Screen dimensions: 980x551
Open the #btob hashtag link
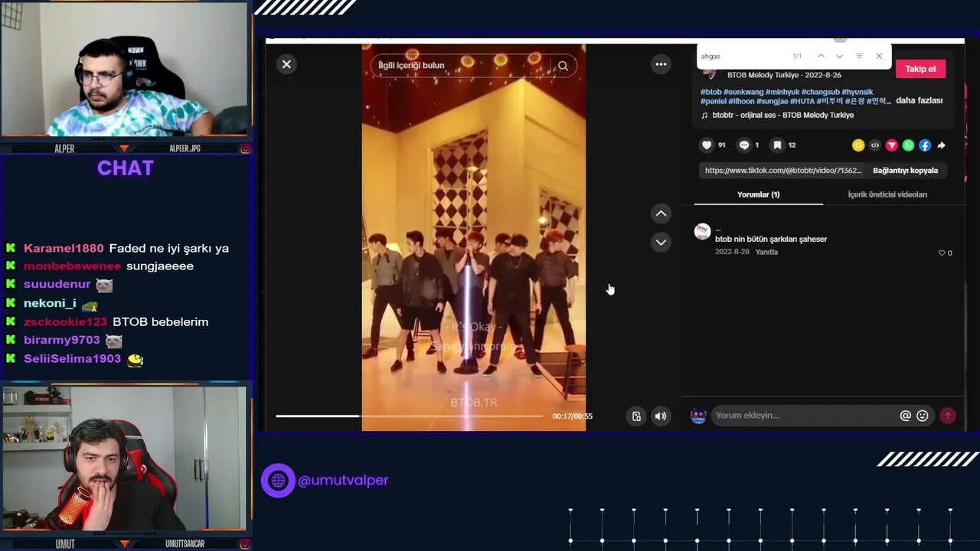(711, 92)
